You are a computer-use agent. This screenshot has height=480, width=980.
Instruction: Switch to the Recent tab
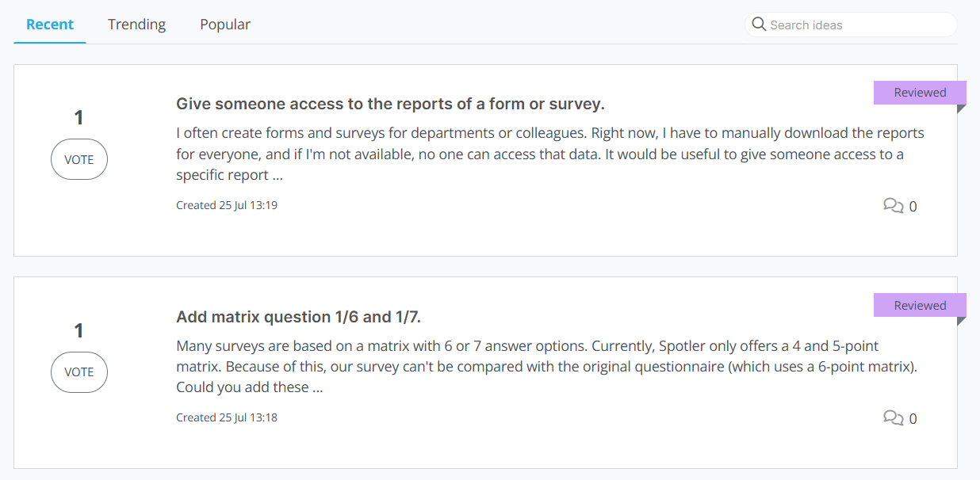pos(50,25)
